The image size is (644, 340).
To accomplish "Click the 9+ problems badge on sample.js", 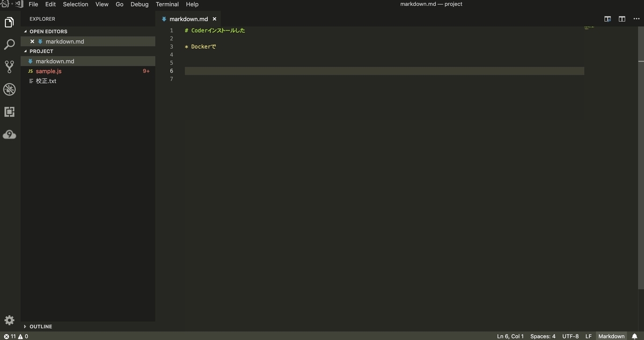I will click(146, 71).
